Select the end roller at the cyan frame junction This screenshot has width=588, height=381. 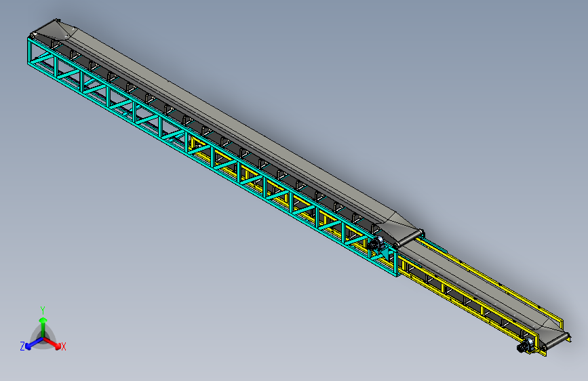pyautogui.click(x=409, y=238)
